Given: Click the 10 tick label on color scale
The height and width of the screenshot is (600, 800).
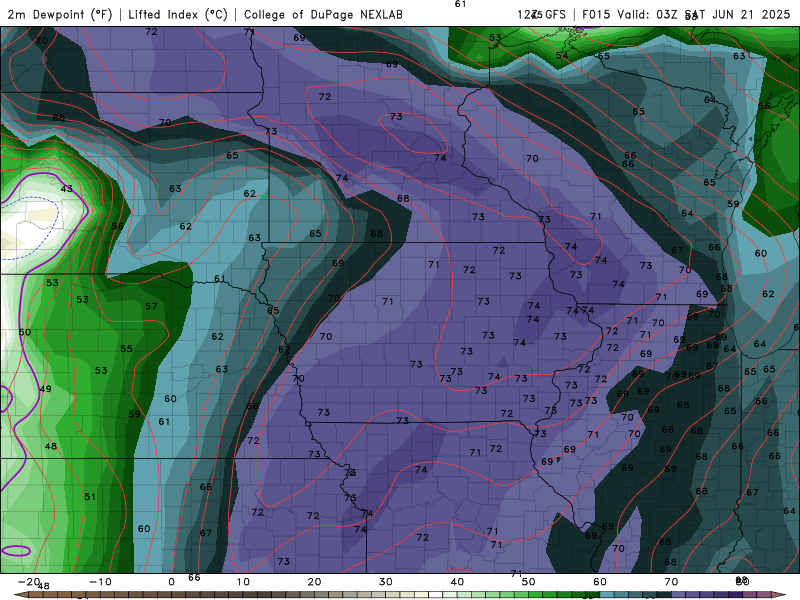Looking at the screenshot, I should pyautogui.click(x=243, y=582).
